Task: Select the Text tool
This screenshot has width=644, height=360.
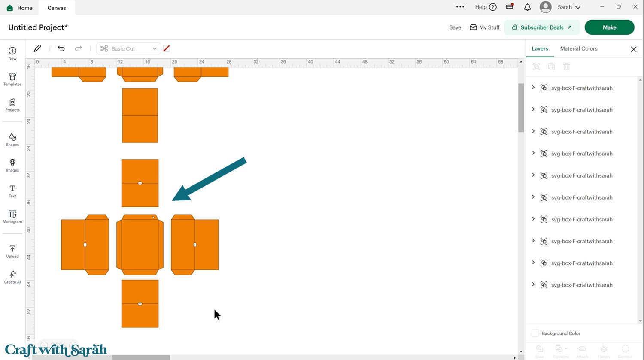Action: coord(12,191)
